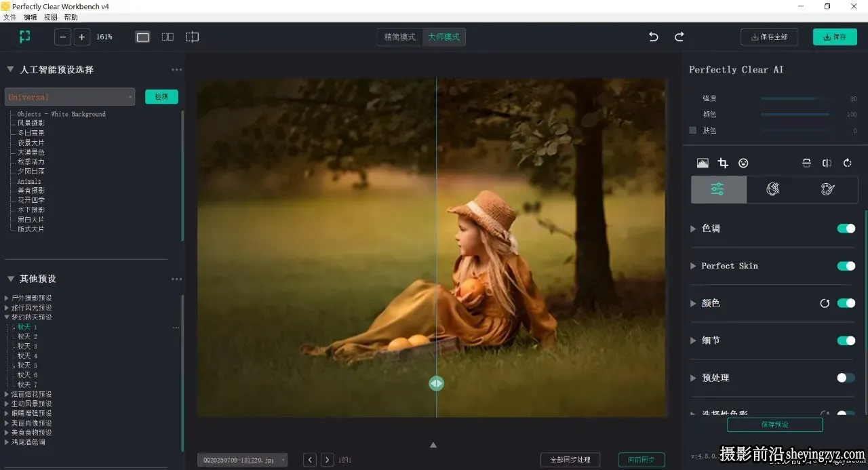The height and width of the screenshot is (470, 868).
Task: Switch to 精简模式 tab
Action: [x=400, y=37]
